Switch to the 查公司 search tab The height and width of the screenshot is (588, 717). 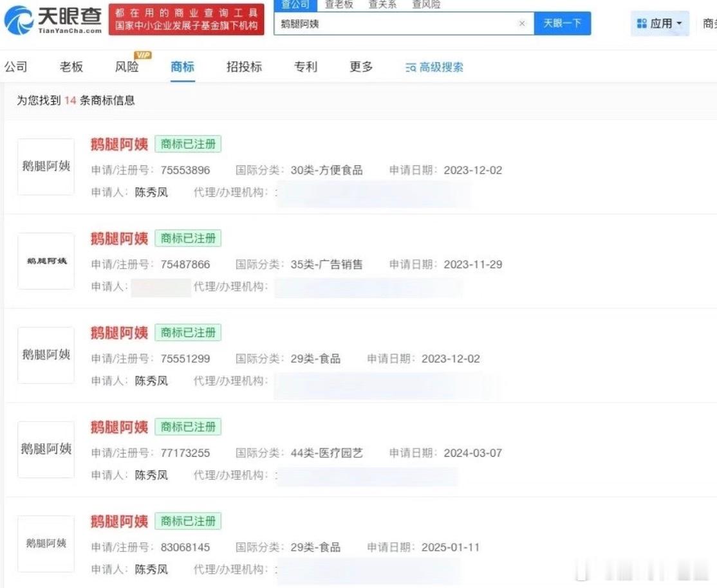click(x=295, y=5)
